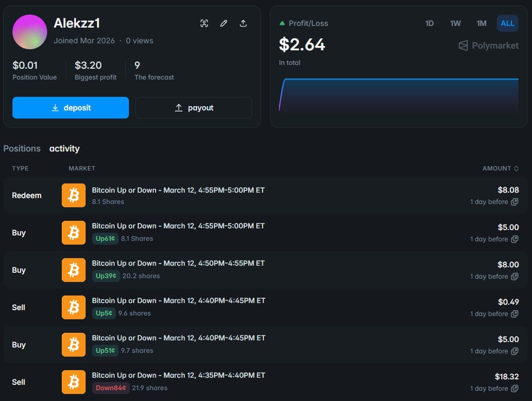This screenshot has height=401, width=532.
Task: Click the $8.08 amount
Action: tap(508, 190)
